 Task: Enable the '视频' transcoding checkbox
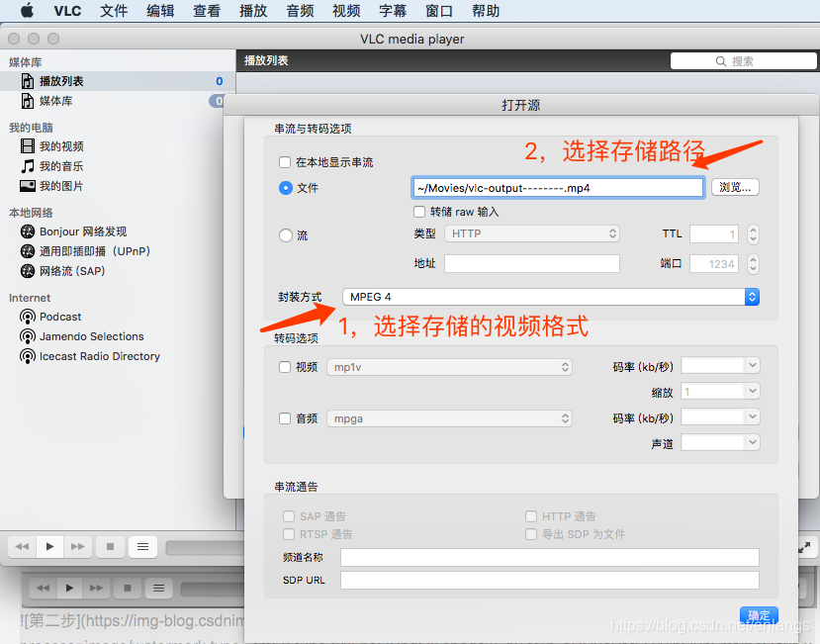tap(285, 367)
